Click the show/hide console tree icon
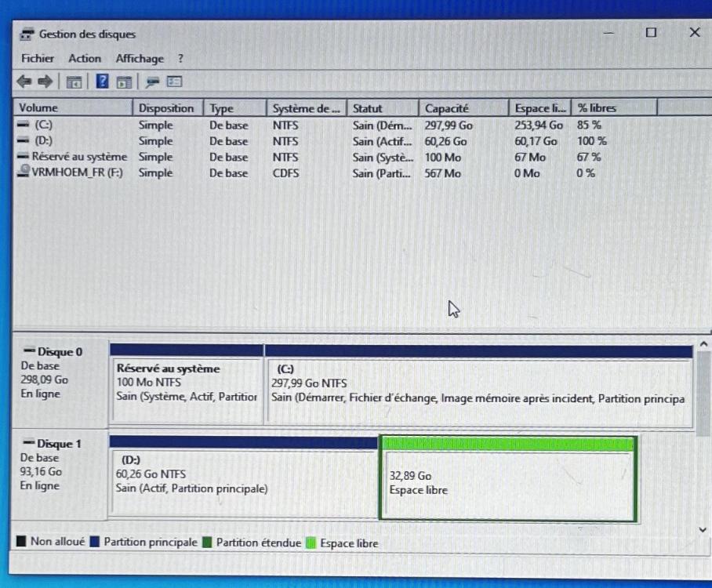 [x=74, y=82]
